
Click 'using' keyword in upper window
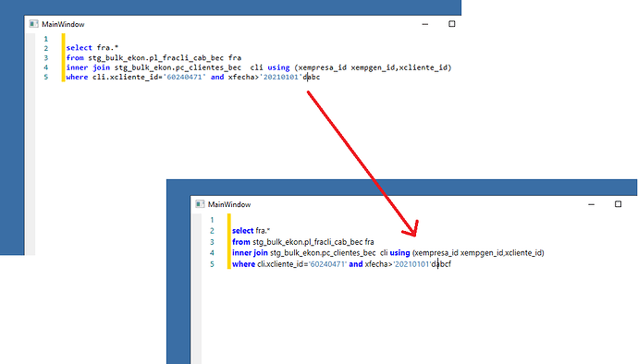(278, 67)
